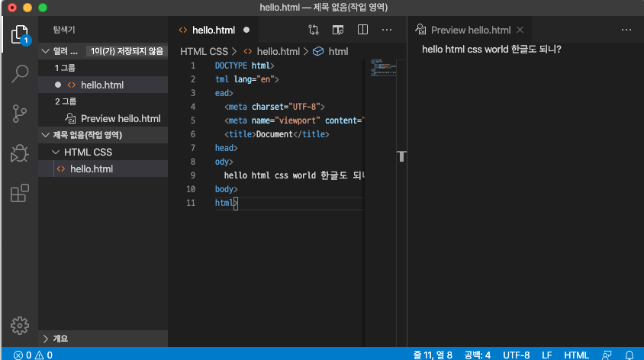The image size is (644, 360).
Task: Split the editor to the right
Action: point(362,30)
